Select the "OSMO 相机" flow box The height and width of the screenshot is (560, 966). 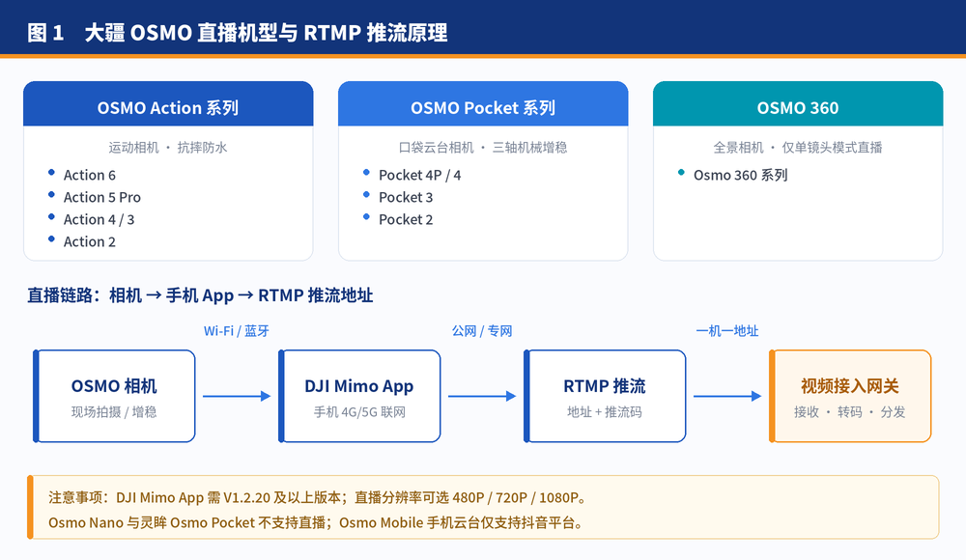pos(114,396)
